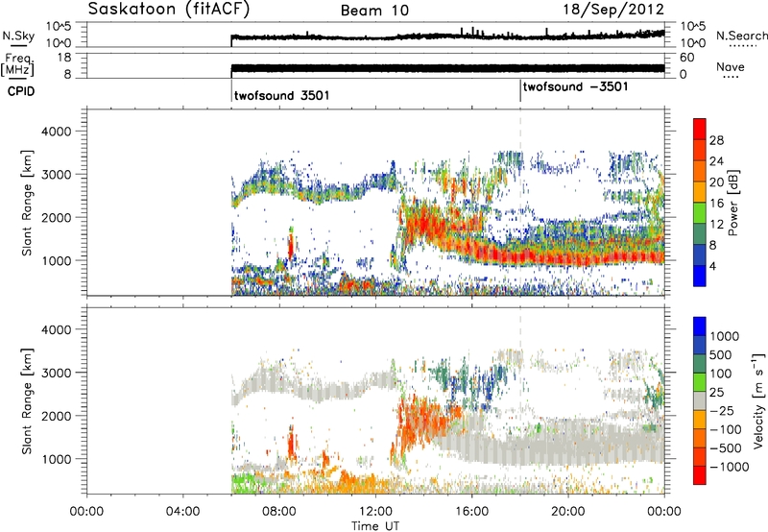Click 'Slant Range [km]' label of power panel
Image resolution: width=768 pixels, height=532 pixels.
(27, 203)
